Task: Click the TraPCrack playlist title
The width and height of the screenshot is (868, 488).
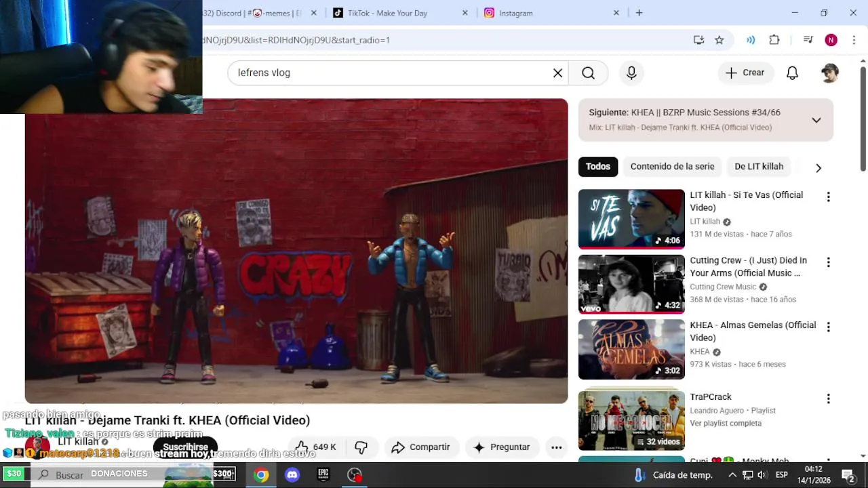Action: 711,397
